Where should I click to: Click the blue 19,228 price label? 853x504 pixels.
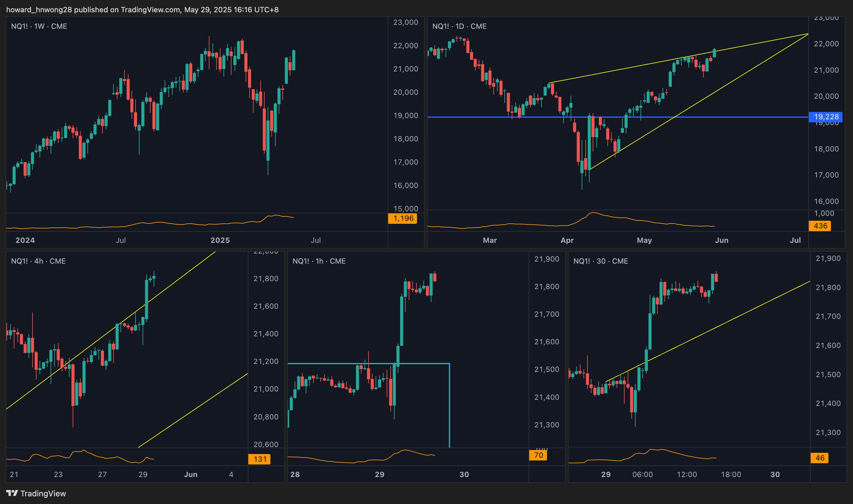[825, 117]
